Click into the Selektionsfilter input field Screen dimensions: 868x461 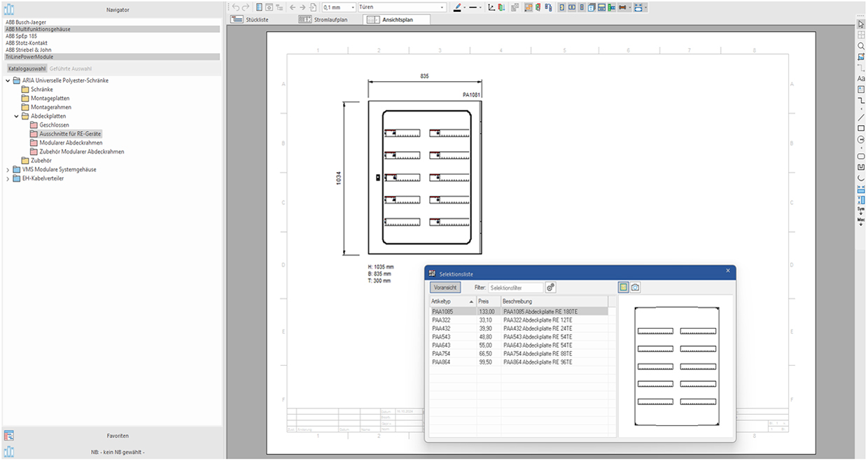coord(514,288)
